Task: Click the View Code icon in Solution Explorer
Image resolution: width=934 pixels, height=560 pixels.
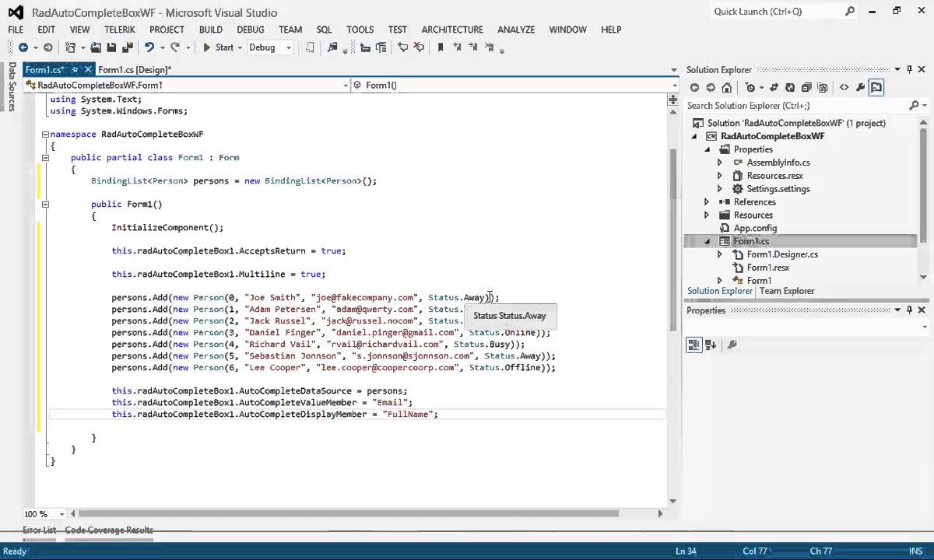Action: tap(844, 88)
